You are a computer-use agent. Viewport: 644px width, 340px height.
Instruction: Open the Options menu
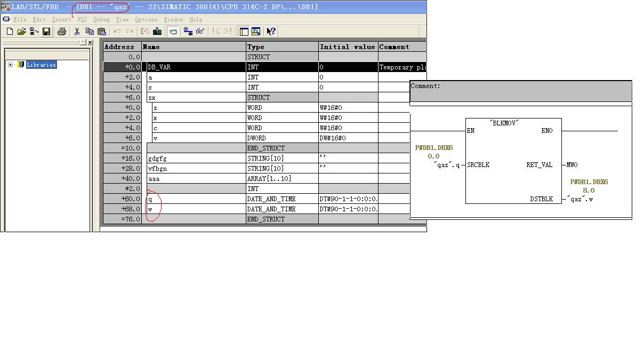tap(146, 19)
